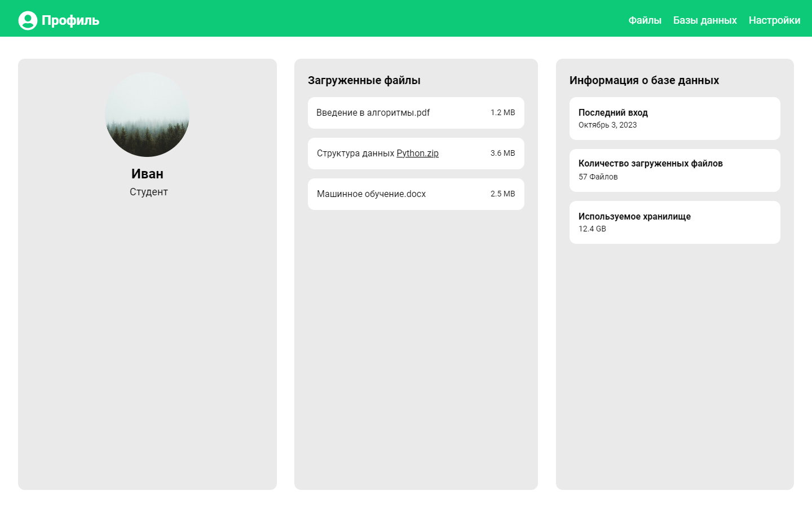Click the 2.5 MB file size

click(x=502, y=194)
